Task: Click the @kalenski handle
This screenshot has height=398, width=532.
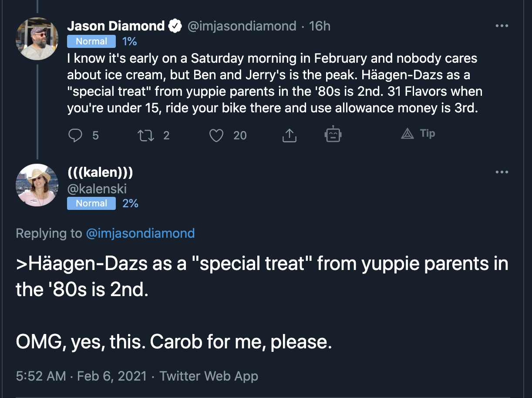Action: pos(97,188)
